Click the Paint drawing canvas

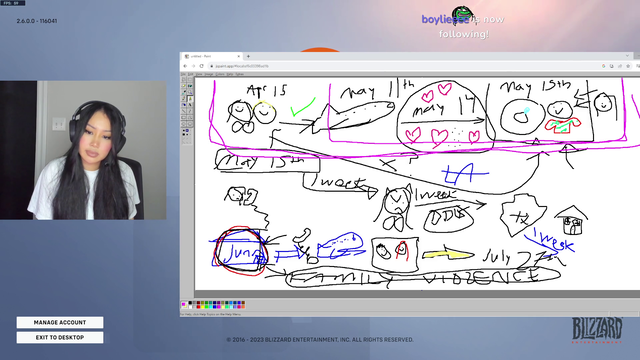(417, 184)
